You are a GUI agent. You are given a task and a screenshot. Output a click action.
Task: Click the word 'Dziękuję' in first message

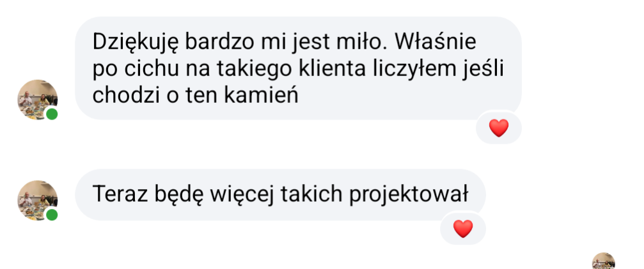[136, 42]
